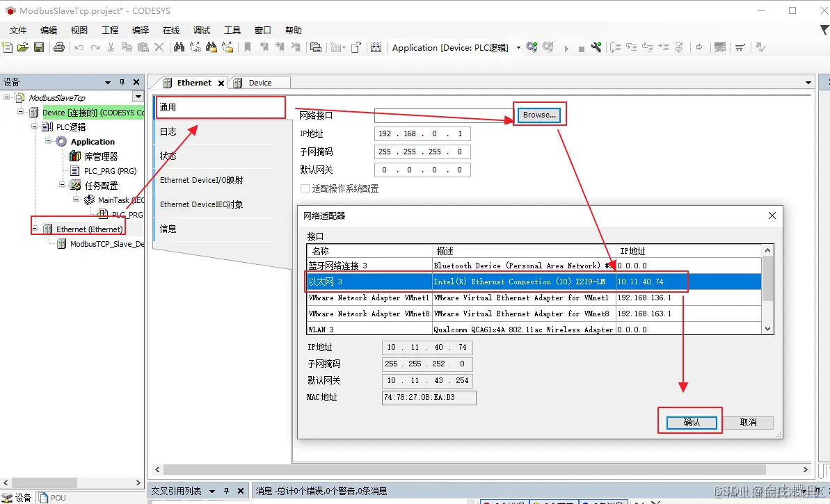The image size is (830, 504).
Task: Undo the last action
Action: point(79,47)
